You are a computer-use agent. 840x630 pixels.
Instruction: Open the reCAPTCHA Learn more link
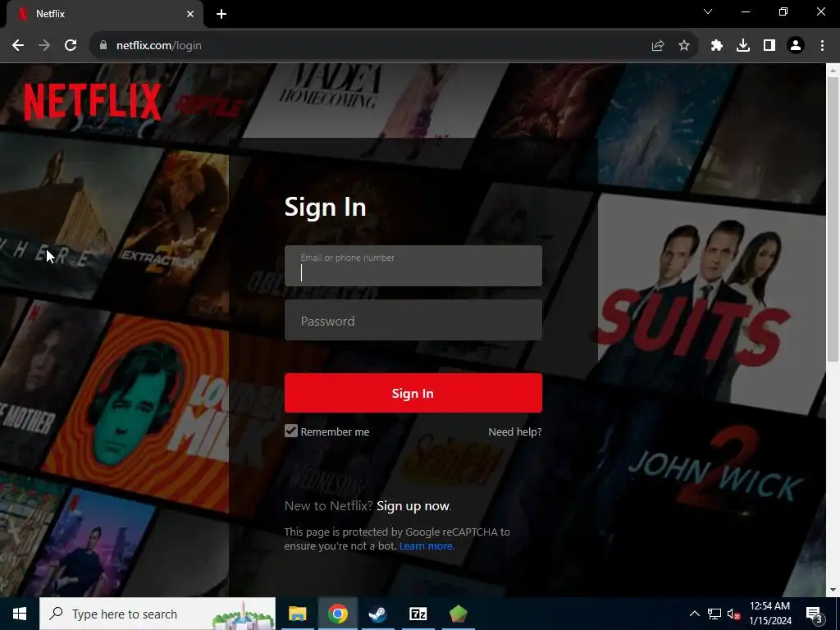pos(427,546)
